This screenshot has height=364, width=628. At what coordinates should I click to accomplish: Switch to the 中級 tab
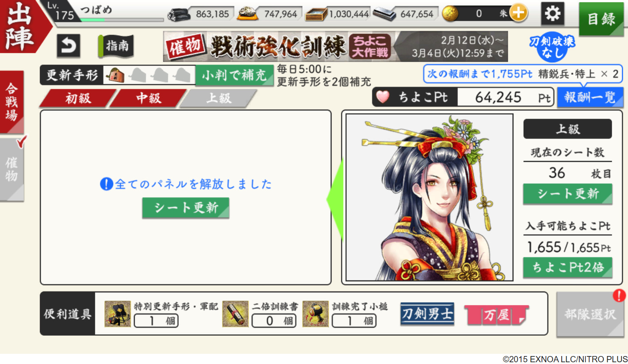tap(148, 98)
